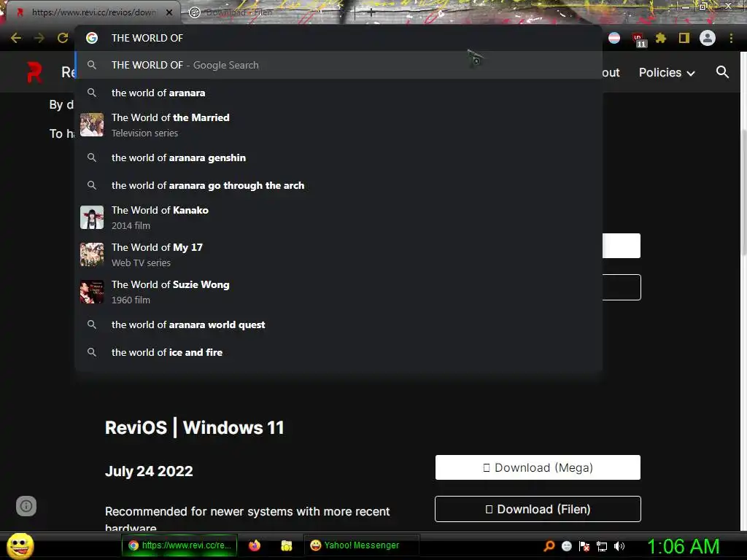The width and height of the screenshot is (747, 560).
Task: Click the browser forward arrow
Action: tap(39, 38)
